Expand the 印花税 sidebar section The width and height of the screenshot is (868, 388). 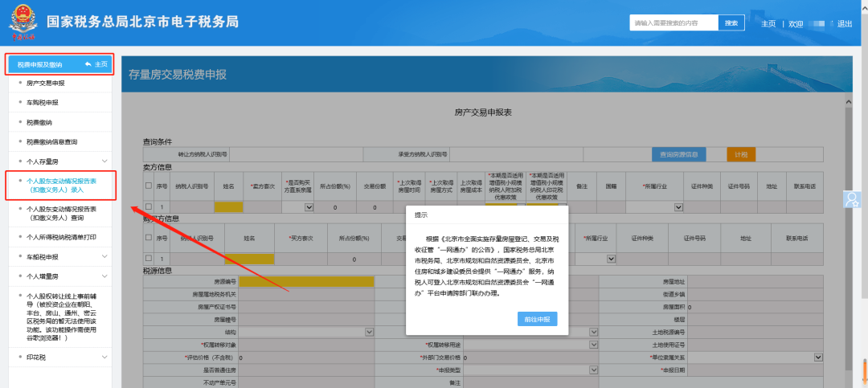click(x=104, y=357)
